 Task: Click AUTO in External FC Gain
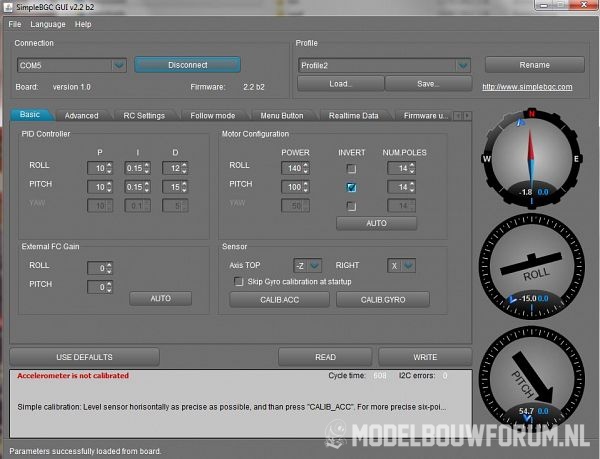[161, 298]
